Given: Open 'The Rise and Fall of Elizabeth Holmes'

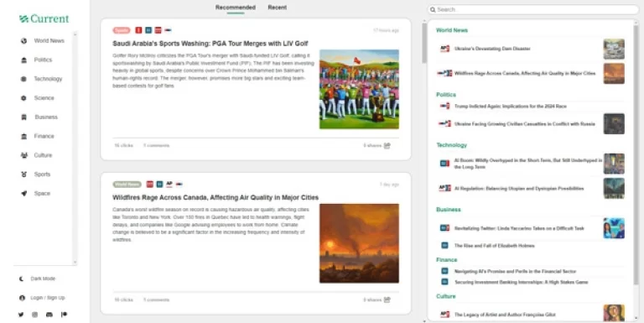Looking at the screenshot, I should [495, 246].
